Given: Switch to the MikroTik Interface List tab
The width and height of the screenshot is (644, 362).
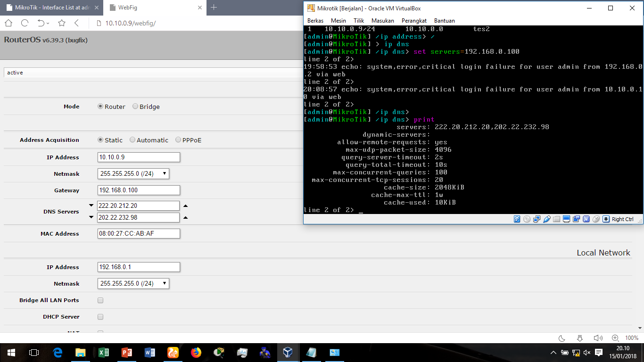Looking at the screenshot, I should point(51,8).
